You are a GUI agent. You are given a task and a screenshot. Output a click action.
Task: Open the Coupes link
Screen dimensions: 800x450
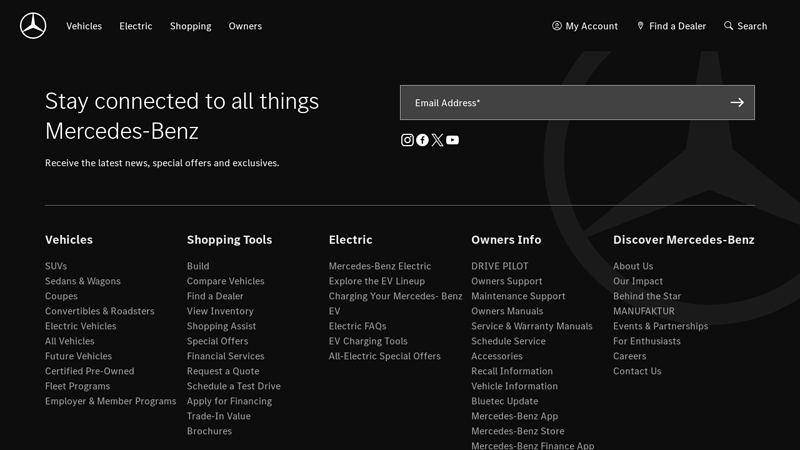[x=61, y=296]
